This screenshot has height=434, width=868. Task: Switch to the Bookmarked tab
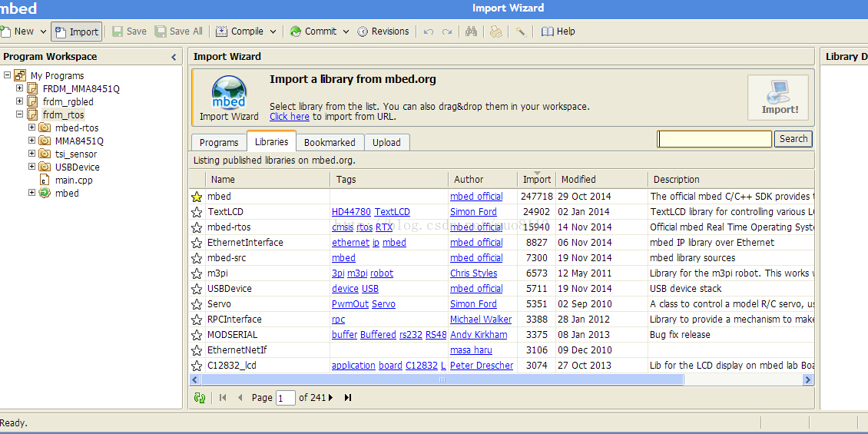[x=330, y=142]
